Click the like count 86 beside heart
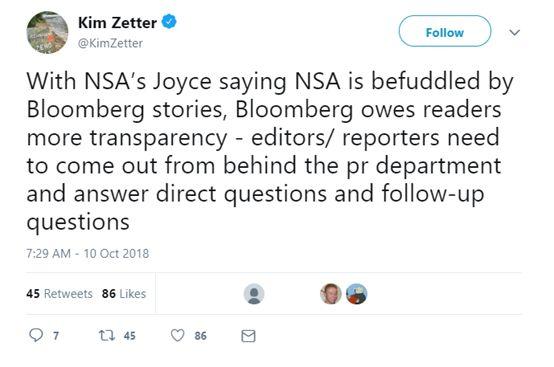Screen dimensions: 554x367 [x=200, y=336]
